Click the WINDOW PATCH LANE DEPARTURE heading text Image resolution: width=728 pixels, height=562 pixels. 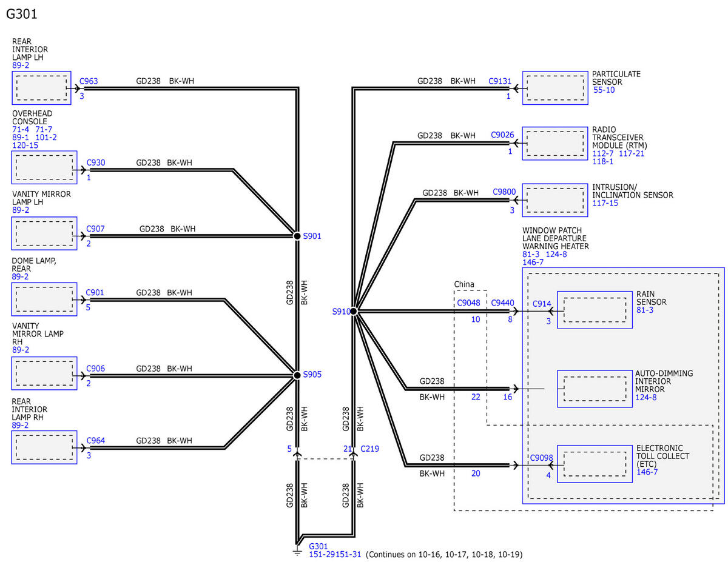pyautogui.click(x=556, y=239)
